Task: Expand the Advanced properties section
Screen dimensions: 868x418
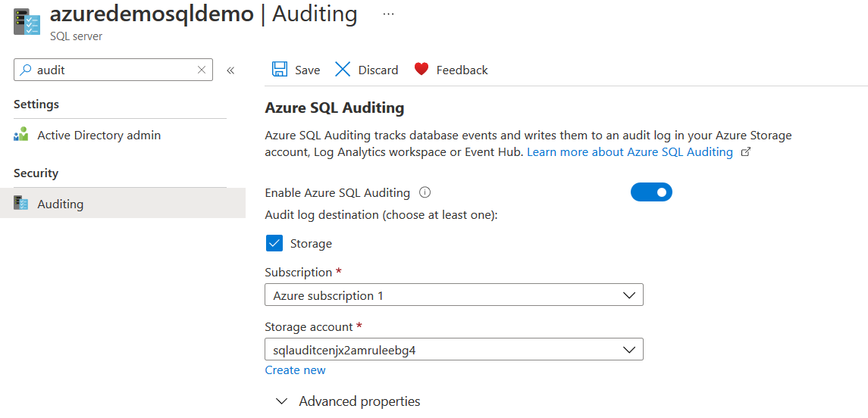Action: pyautogui.click(x=282, y=401)
